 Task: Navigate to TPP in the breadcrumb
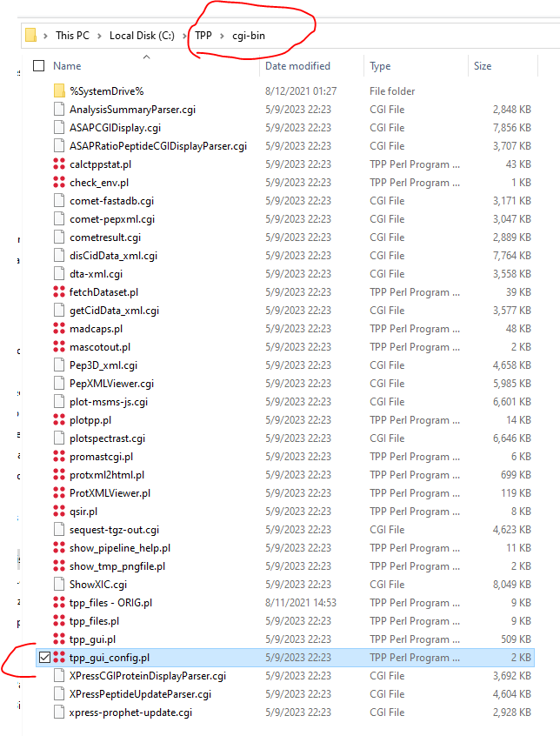[203, 36]
